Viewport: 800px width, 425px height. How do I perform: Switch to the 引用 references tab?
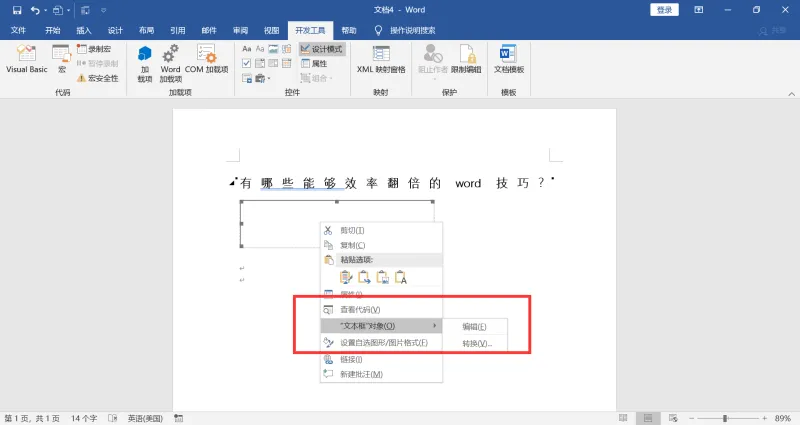point(178,30)
